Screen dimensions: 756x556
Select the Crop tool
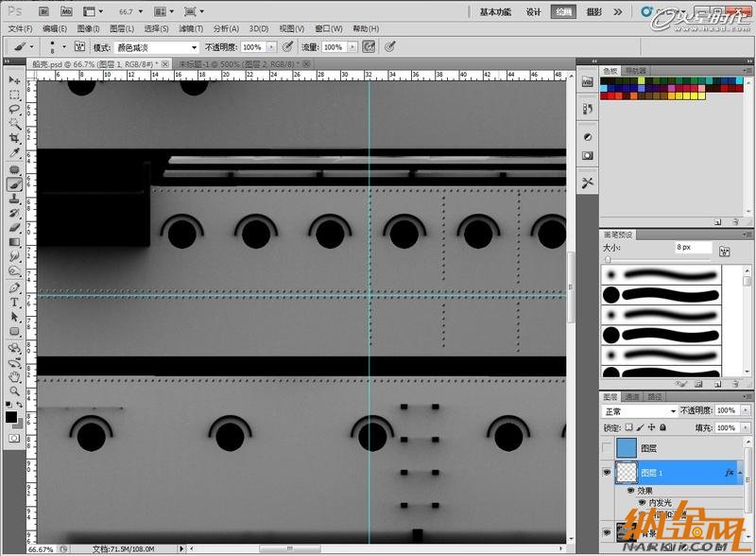pyautogui.click(x=14, y=138)
